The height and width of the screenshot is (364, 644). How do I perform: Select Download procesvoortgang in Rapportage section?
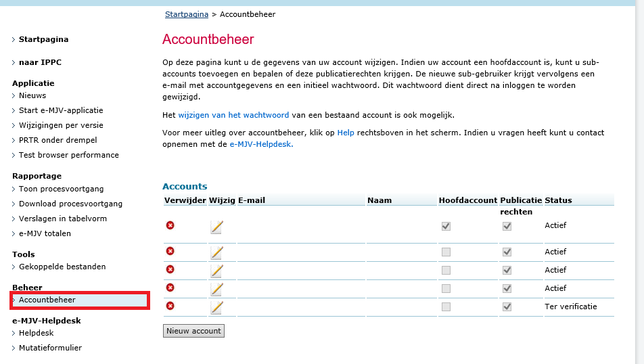(x=70, y=204)
